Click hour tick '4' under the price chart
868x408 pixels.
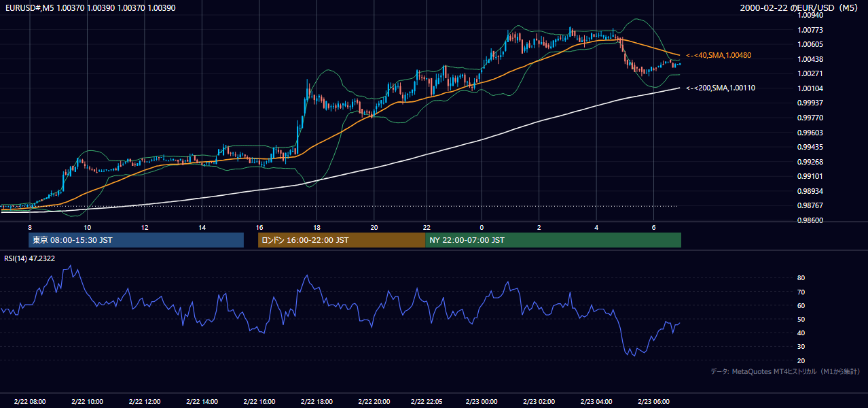(596, 227)
